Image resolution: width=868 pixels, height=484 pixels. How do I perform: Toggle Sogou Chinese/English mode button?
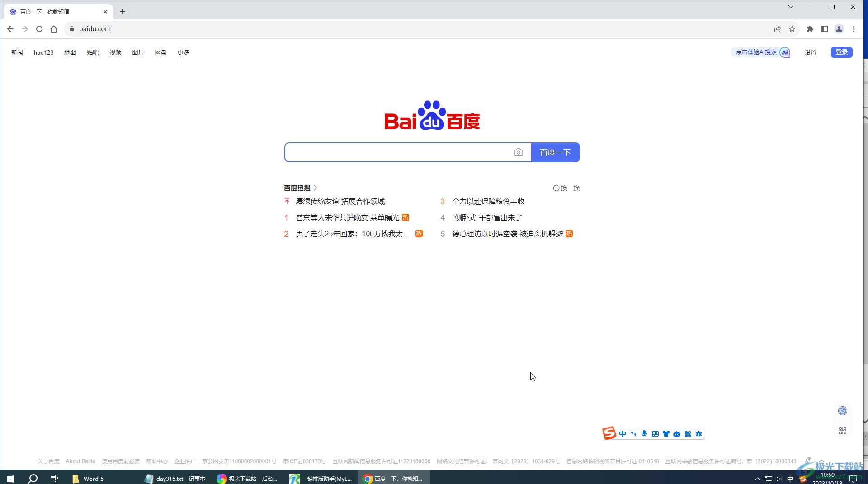point(623,434)
